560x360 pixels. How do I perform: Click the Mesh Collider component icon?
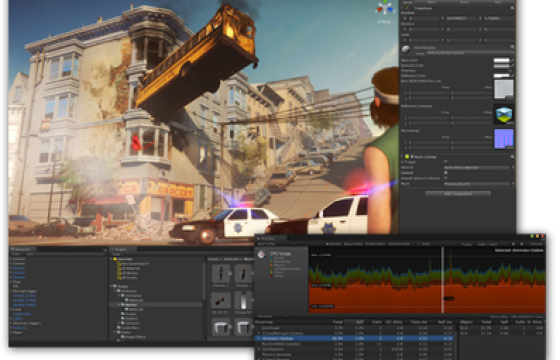(x=407, y=156)
